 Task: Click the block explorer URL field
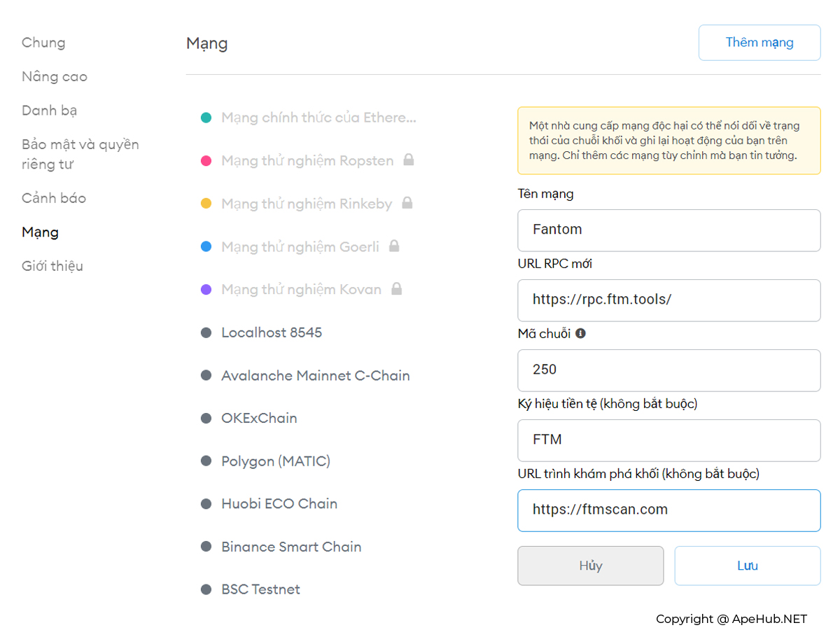coord(668,510)
